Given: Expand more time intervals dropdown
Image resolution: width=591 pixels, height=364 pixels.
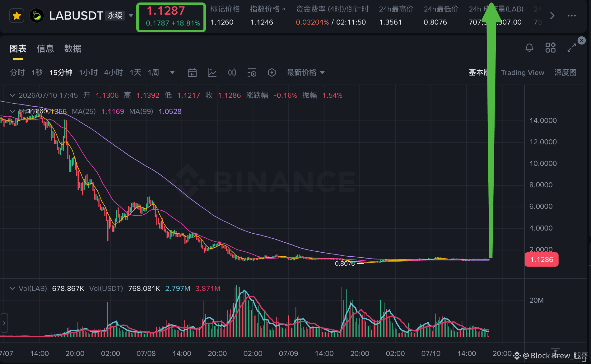Looking at the screenshot, I should point(172,72).
